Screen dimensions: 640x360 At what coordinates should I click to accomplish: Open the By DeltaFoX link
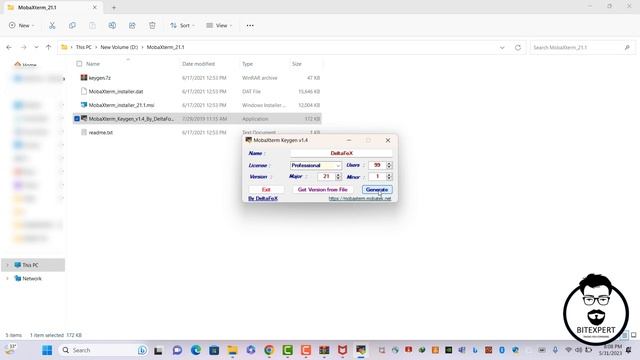click(x=263, y=198)
